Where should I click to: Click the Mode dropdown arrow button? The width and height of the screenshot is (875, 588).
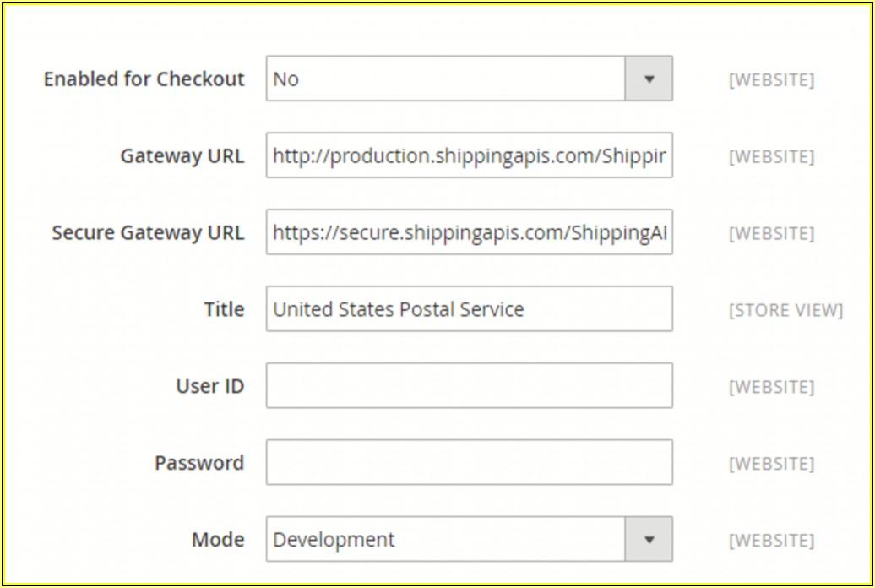tap(649, 539)
